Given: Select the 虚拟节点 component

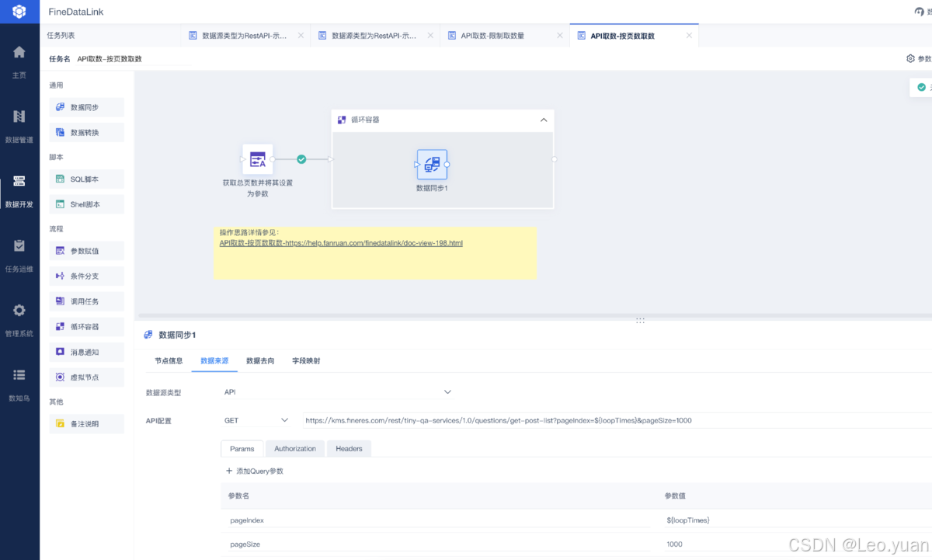Looking at the screenshot, I should click(x=86, y=377).
